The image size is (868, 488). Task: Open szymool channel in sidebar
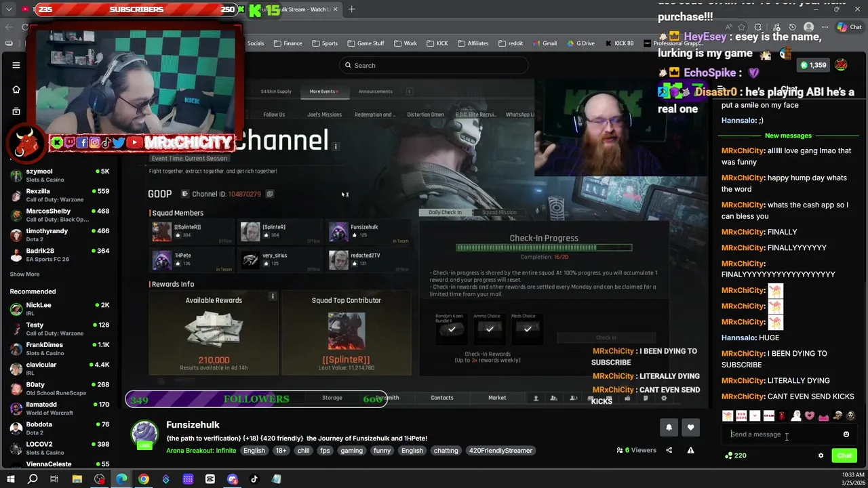click(x=60, y=175)
